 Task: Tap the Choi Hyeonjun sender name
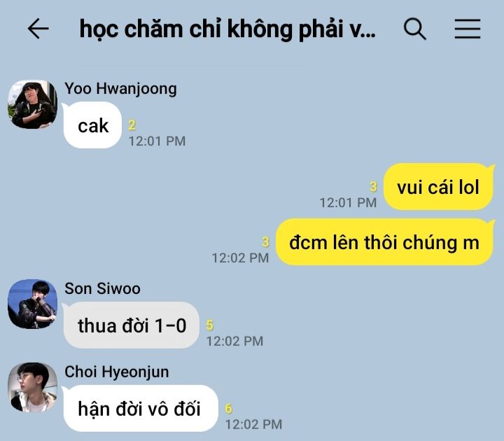117,372
